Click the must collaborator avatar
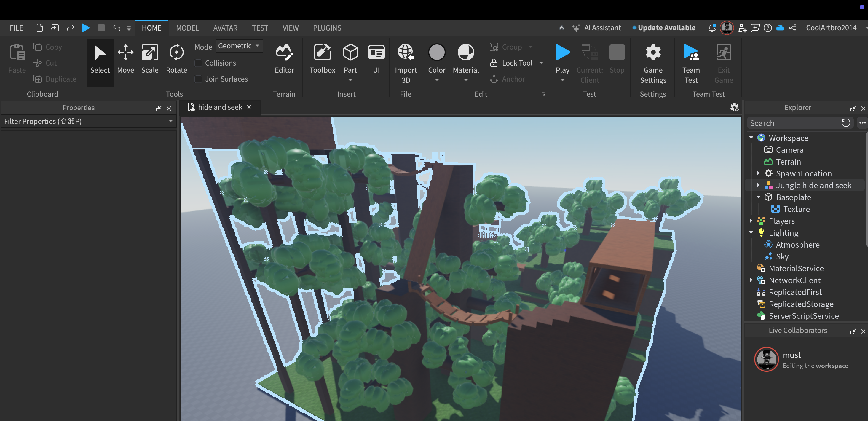Screen dimensions: 868x421 (766, 359)
